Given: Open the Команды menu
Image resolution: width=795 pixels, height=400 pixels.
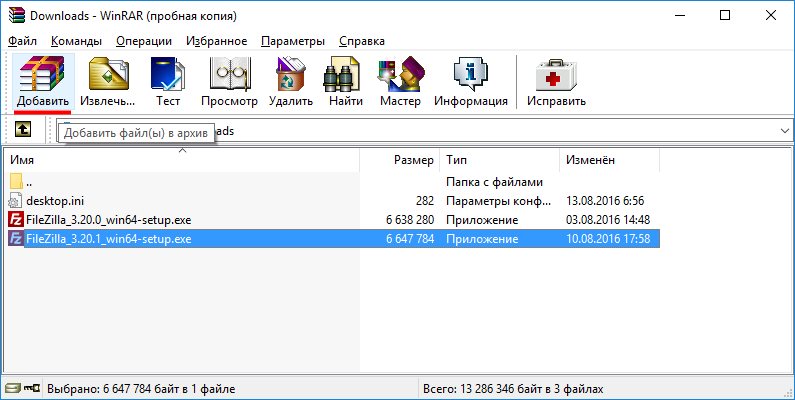Looking at the screenshot, I should point(77,41).
